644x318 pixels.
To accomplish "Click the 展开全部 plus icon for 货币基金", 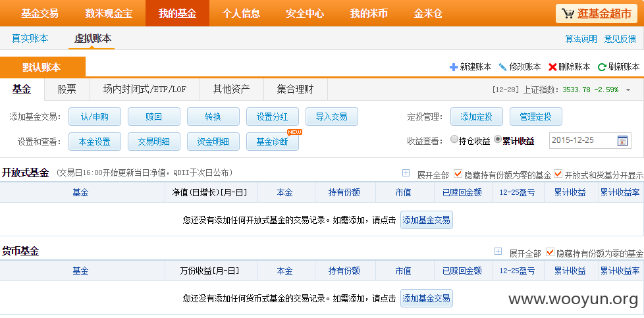I will pos(498,252).
